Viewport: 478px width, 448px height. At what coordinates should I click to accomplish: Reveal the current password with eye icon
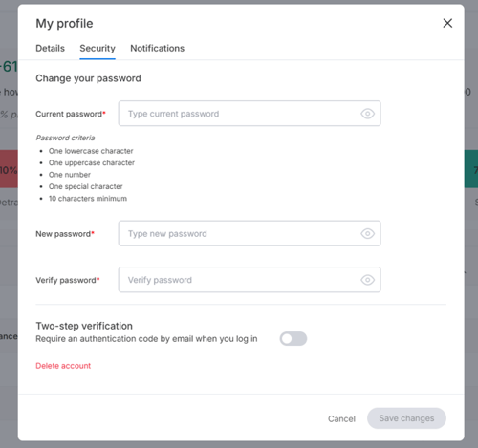coord(367,114)
